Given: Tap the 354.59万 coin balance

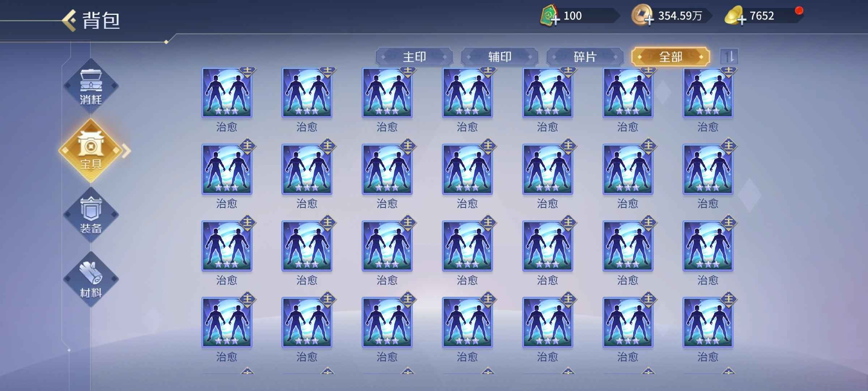Looking at the screenshot, I should click(x=680, y=16).
